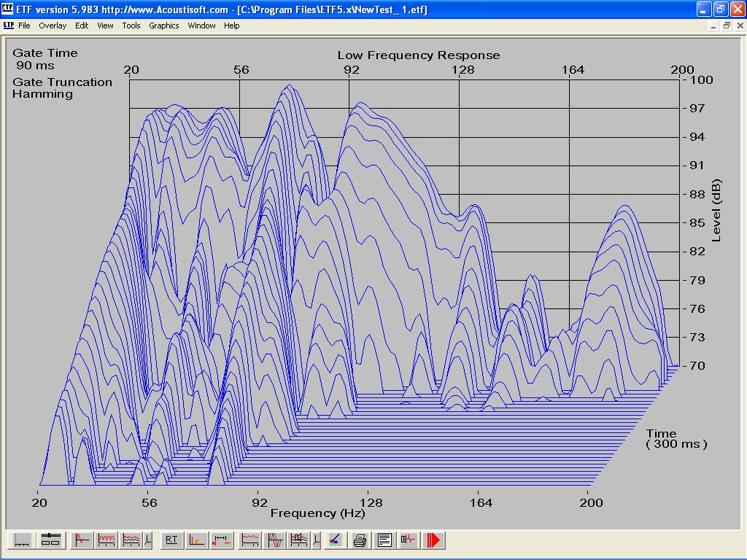
Task: Click the sine wave phase icon
Action: [275, 540]
